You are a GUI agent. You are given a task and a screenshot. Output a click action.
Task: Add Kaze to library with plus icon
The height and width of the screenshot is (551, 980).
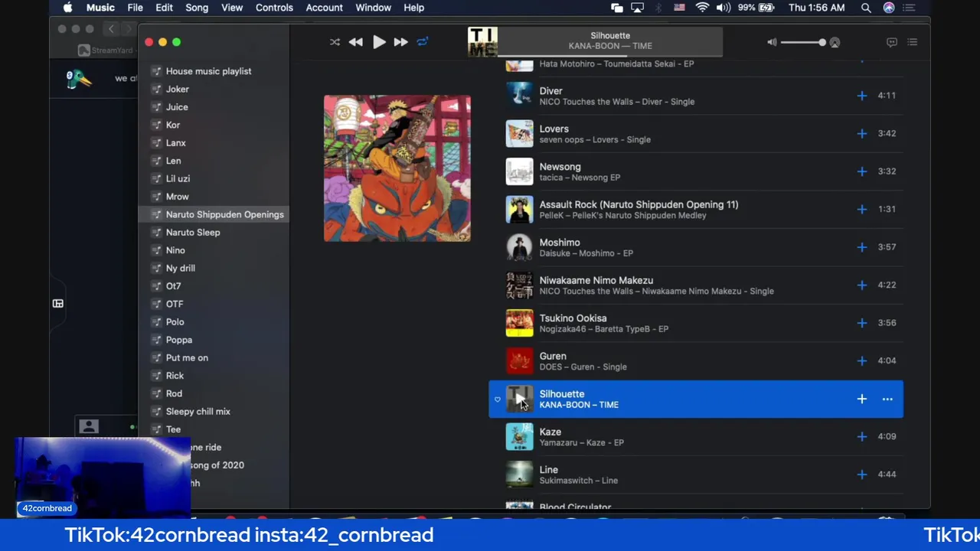tap(862, 436)
